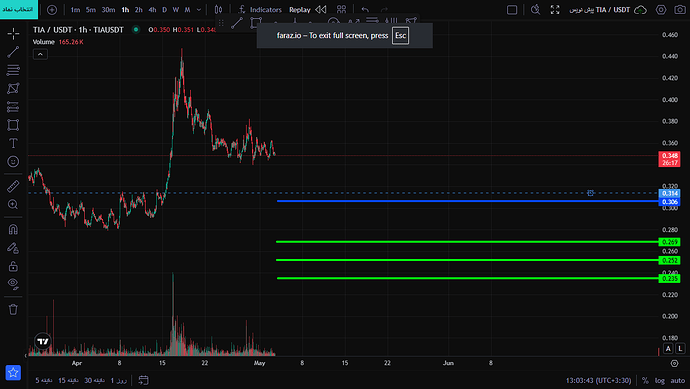Select the 1h timeframe

tap(125, 10)
